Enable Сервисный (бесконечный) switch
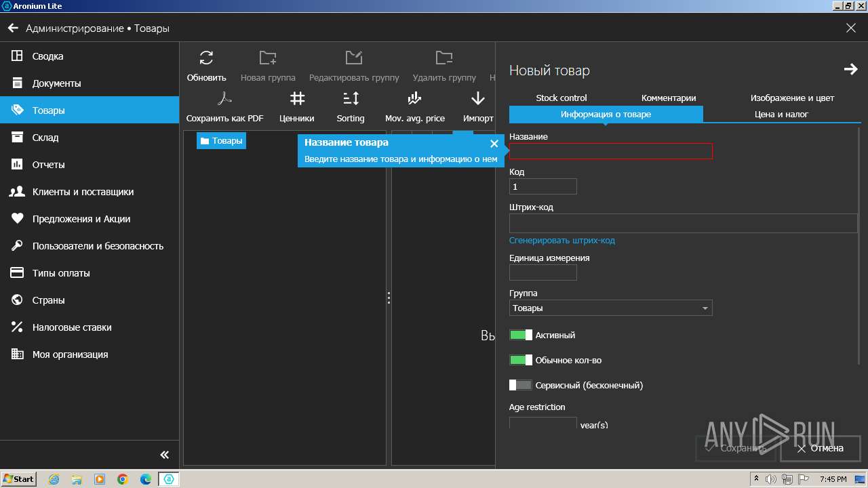The width and height of the screenshot is (868, 488). click(521, 385)
